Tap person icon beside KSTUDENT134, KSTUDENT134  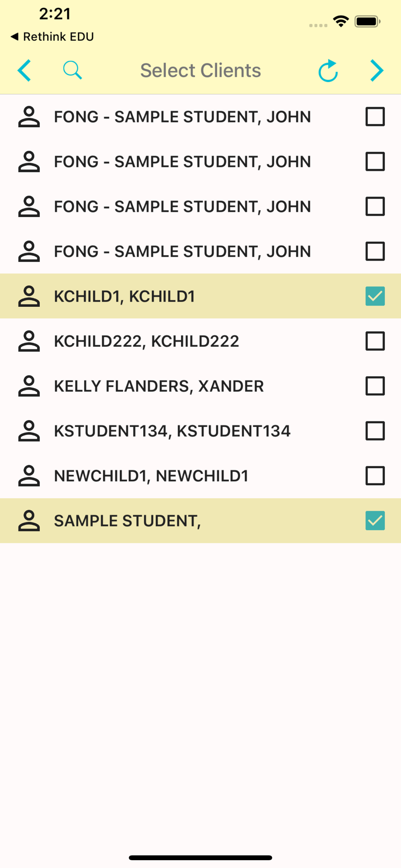[29, 431]
